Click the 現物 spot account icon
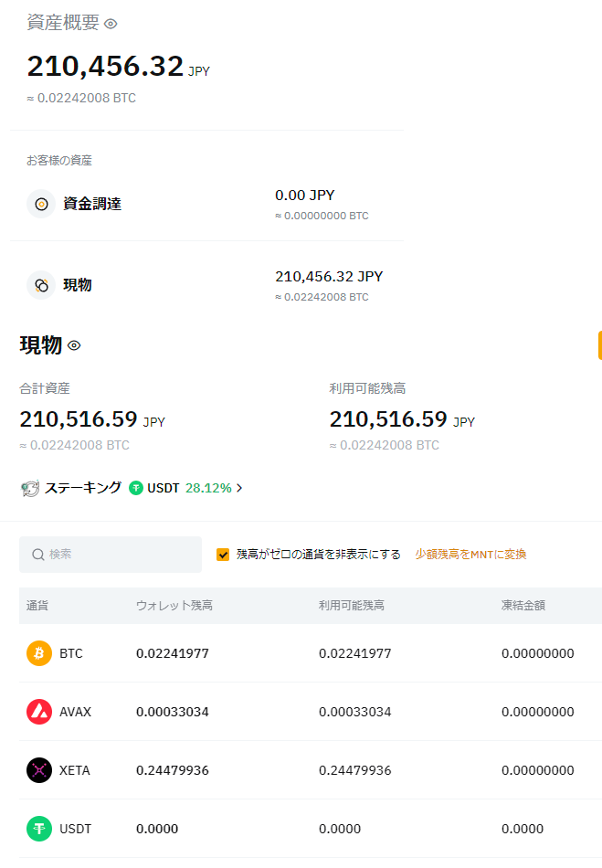 pos(41,285)
